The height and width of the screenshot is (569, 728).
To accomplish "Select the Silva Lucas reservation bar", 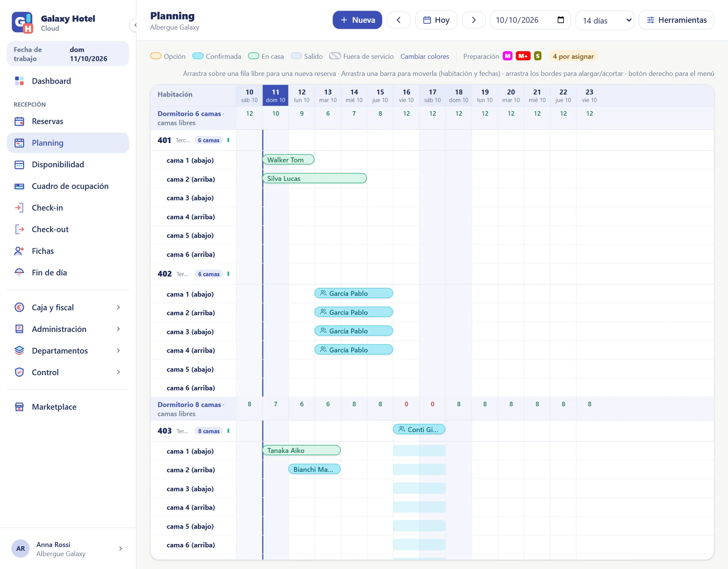I will click(314, 178).
